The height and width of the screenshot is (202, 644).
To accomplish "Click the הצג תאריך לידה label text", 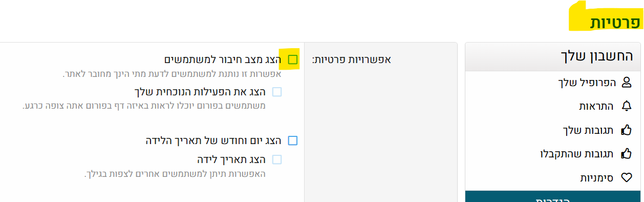I will coord(231,159).
